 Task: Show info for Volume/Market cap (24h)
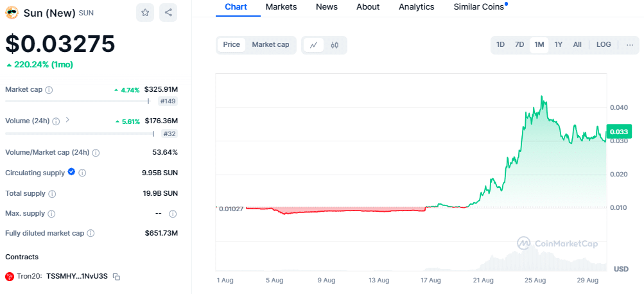point(96,153)
